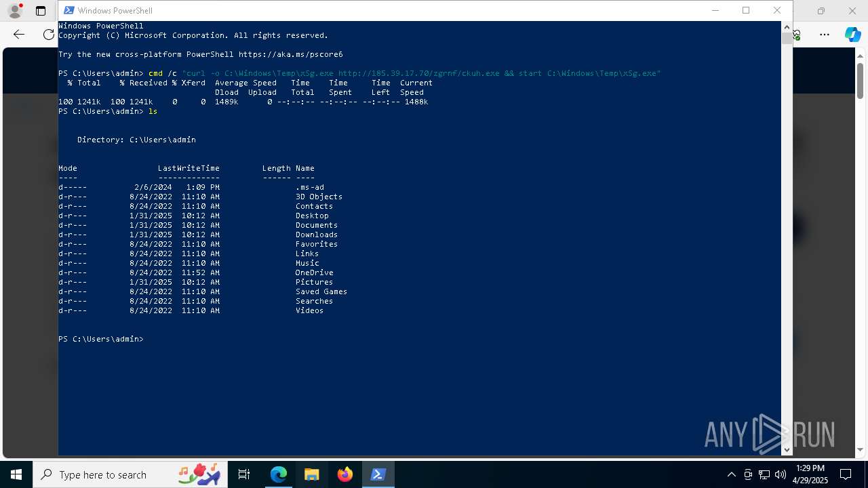Image resolution: width=868 pixels, height=488 pixels.
Task: Click the 'Searches' directory entry
Action: [x=314, y=301]
